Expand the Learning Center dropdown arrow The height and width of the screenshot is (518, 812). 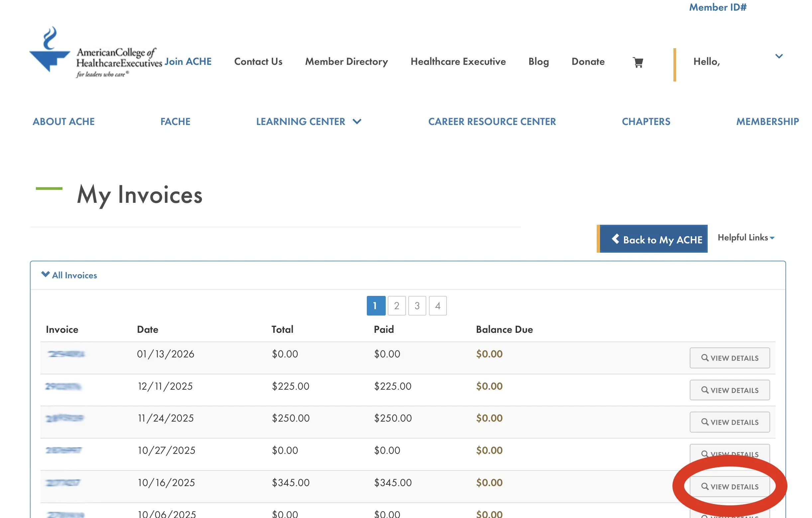[x=357, y=121]
